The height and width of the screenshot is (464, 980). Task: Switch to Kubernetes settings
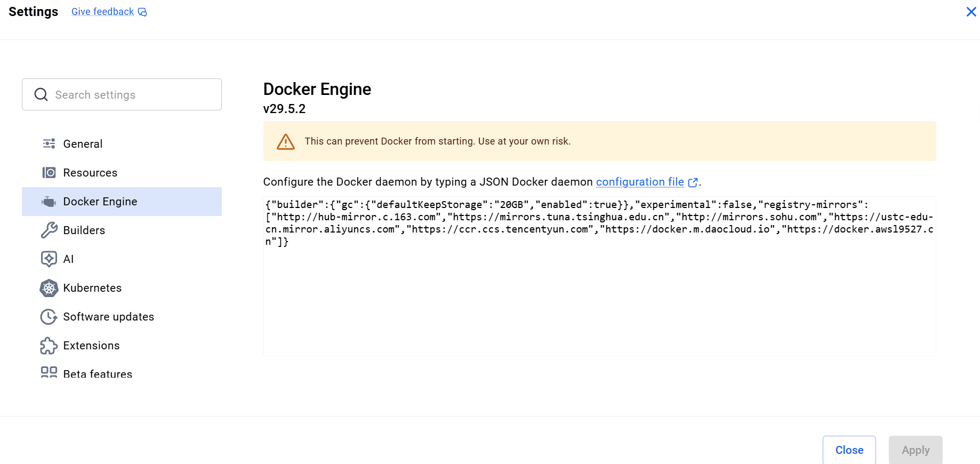[122, 288]
